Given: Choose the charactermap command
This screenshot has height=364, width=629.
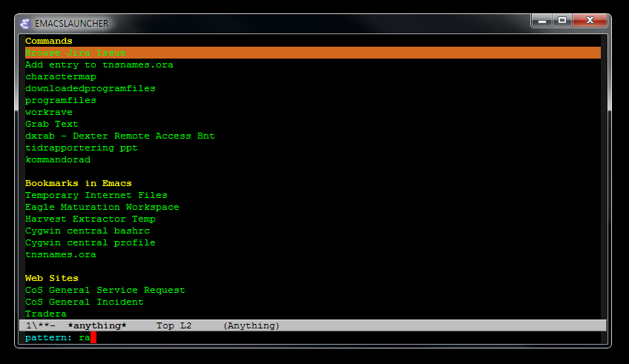Looking at the screenshot, I should click(x=61, y=76).
